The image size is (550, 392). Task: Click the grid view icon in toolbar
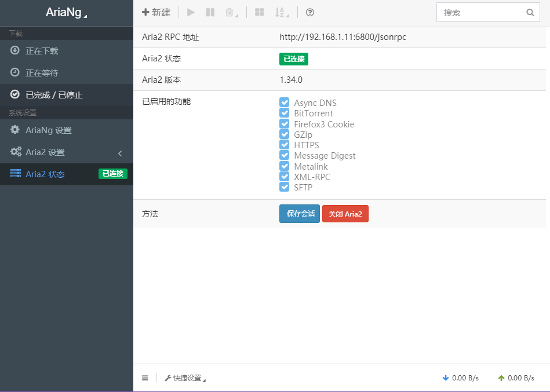click(260, 12)
